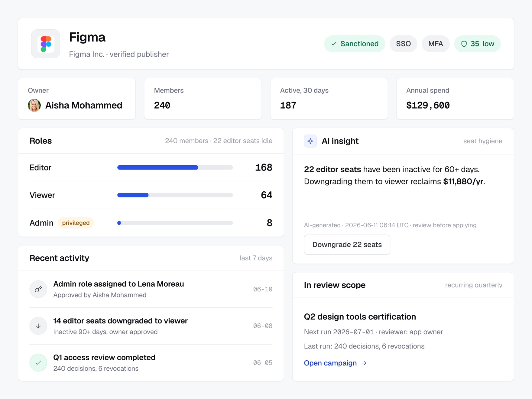Click the Annual spend $129,600 value
Screen dimensions: 532x399
point(428,105)
